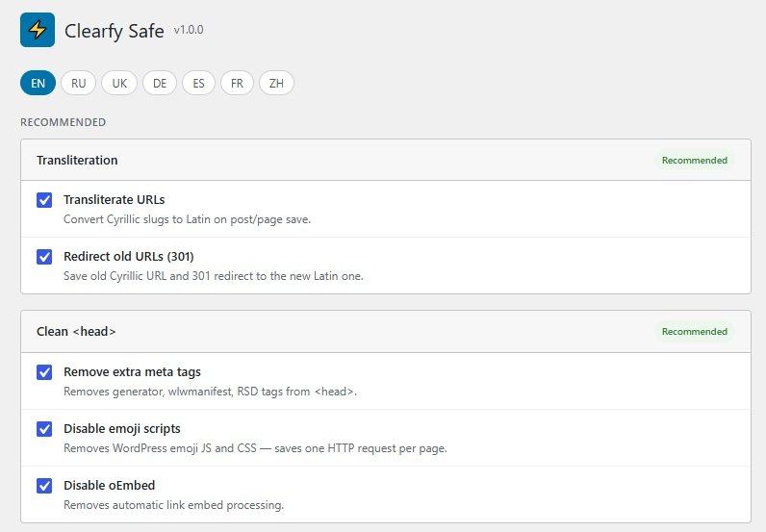Image resolution: width=766 pixels, height=532 pixels.
Task: Click the Disable oEmbed label
Action: [x=109, y=486]
